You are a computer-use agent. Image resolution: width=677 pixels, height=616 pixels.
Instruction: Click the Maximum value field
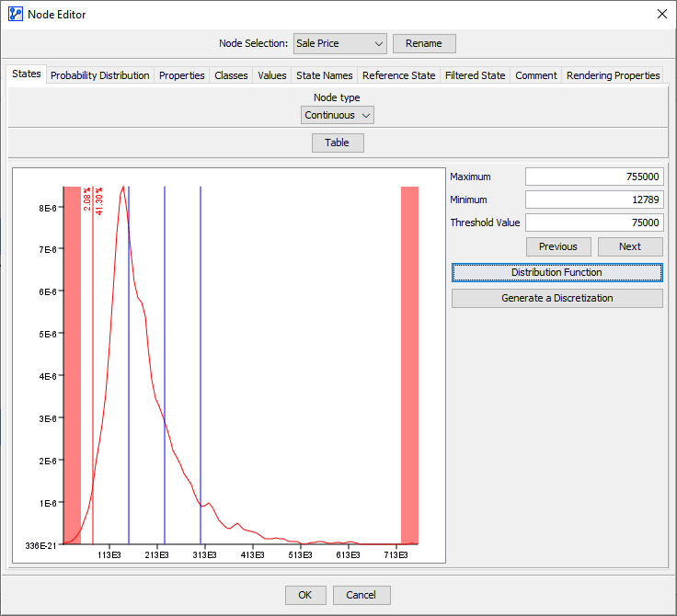(594, 177)
